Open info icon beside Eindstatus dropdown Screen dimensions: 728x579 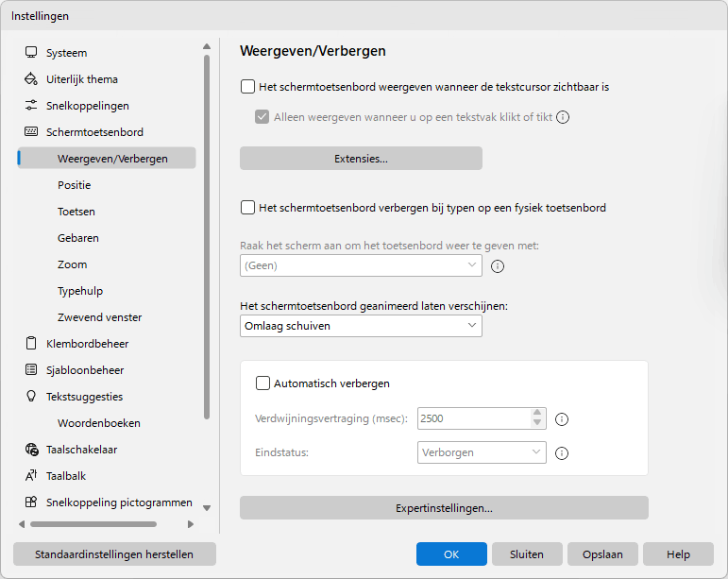click(562, 453)
